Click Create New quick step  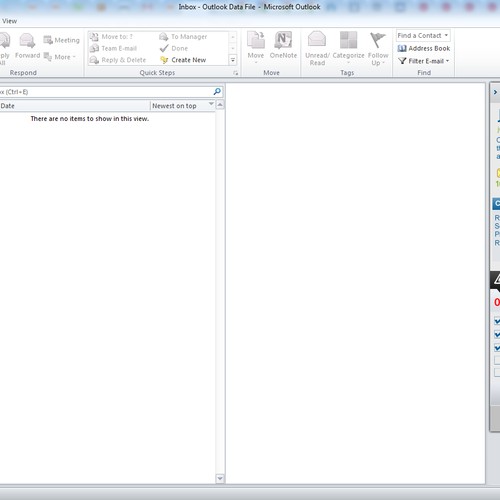pos(183,60)
